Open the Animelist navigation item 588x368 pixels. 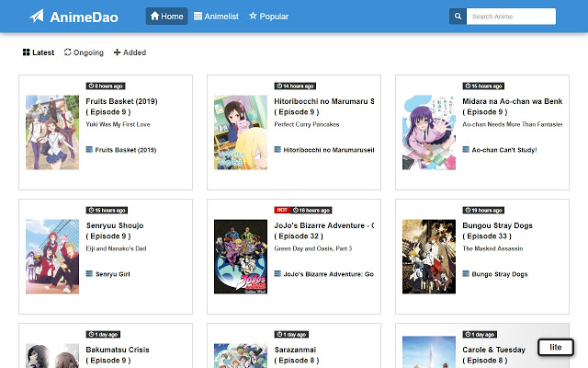(217, 17)
